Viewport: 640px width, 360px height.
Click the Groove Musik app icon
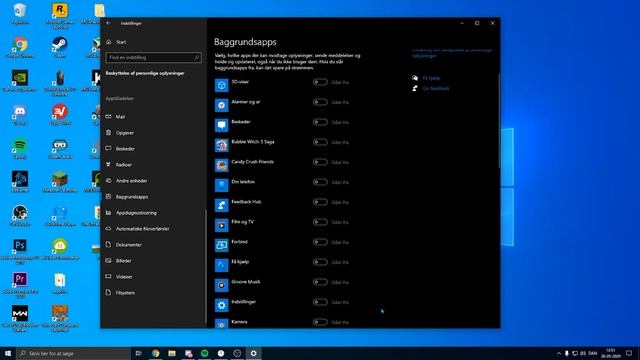click(x=222, y=285)
